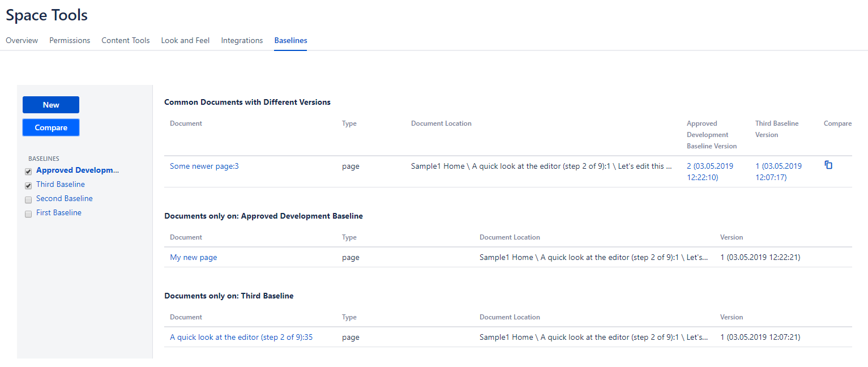The height and width of the screenshot is (367, 868).
Task: Open the Look and Feel tab
Action: [x=185, y=40]
